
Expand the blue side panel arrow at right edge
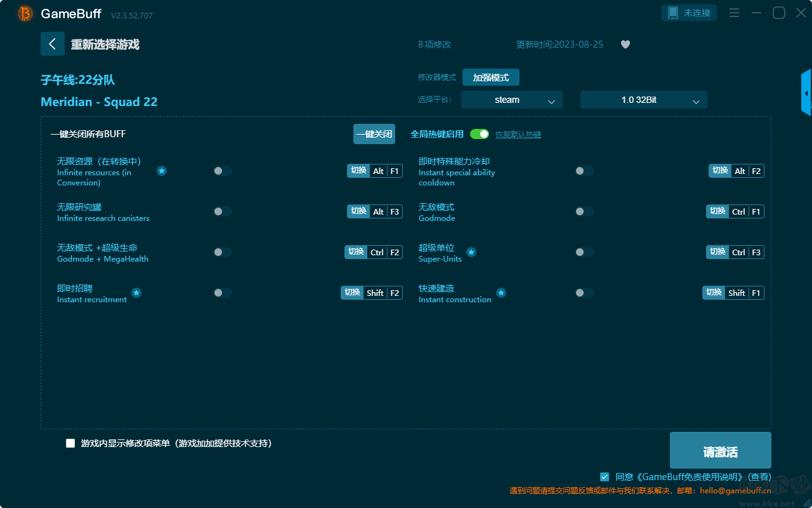pos(806,93)
